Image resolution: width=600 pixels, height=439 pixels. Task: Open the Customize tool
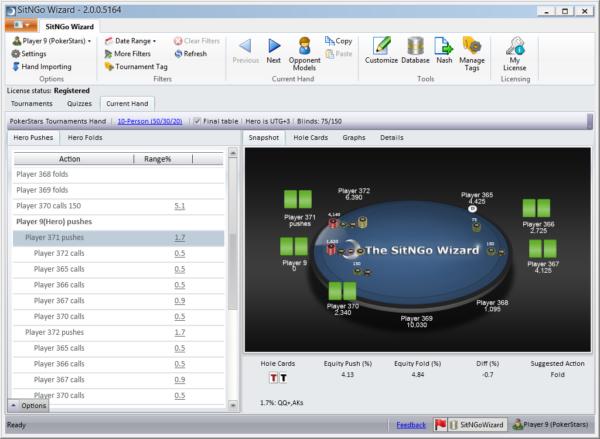click(380, 50)
